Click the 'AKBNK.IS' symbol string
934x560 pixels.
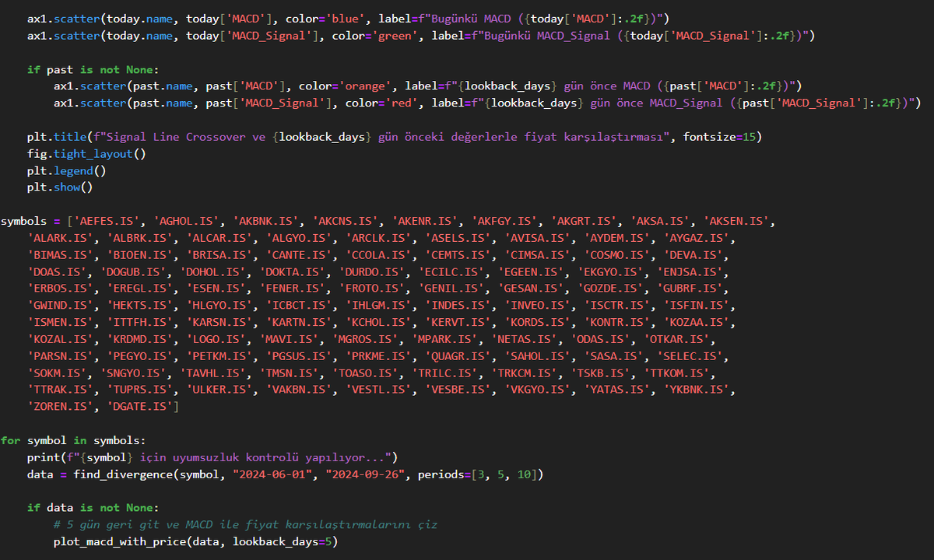coord(266,221)
